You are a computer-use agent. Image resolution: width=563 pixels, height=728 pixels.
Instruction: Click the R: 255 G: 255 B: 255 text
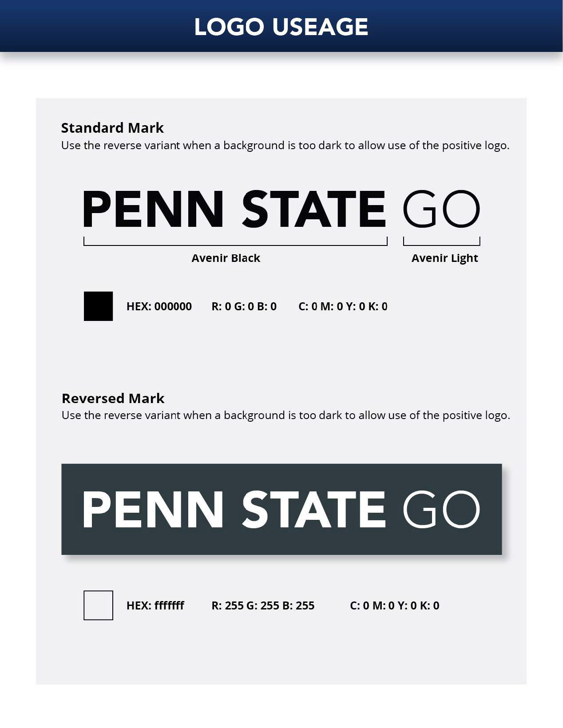pos(263,606)
